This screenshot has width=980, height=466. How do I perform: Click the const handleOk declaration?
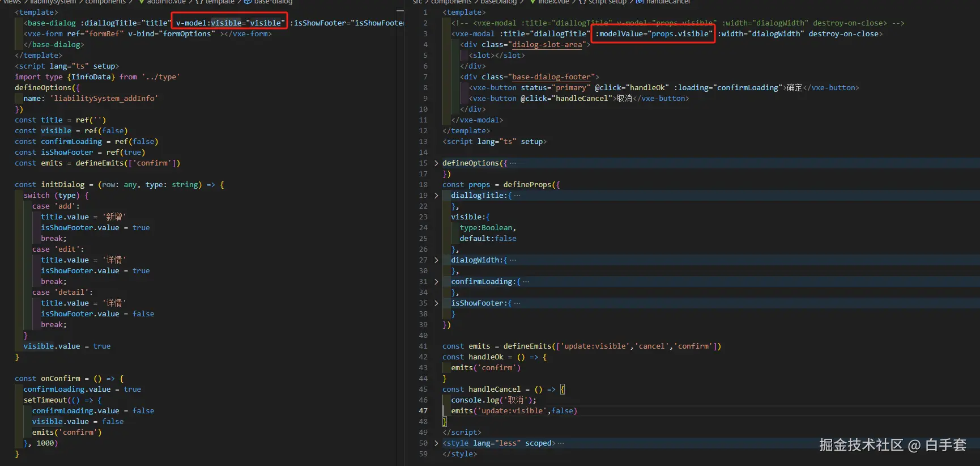(495, 357)
